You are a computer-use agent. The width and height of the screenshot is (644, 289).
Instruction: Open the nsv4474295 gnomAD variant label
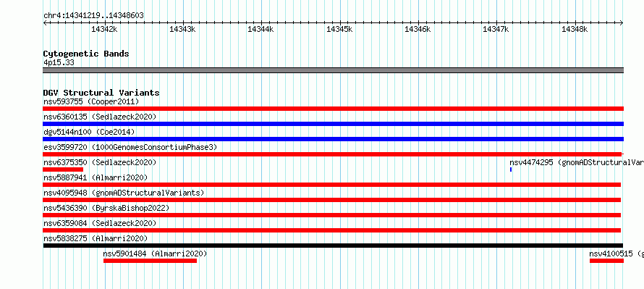[x=577, y=162]
